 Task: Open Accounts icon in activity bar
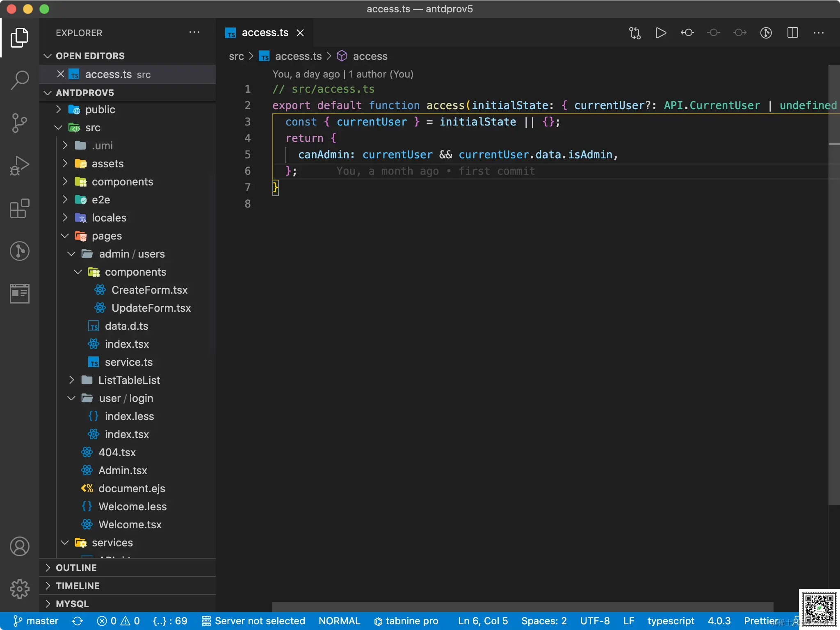pos(20,546)
